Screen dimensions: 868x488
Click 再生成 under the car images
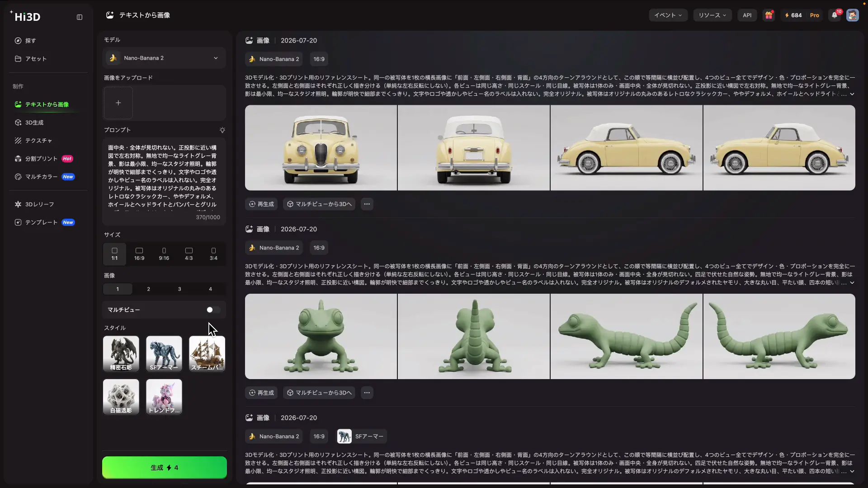pyautogui.click(x=261, y=204)
